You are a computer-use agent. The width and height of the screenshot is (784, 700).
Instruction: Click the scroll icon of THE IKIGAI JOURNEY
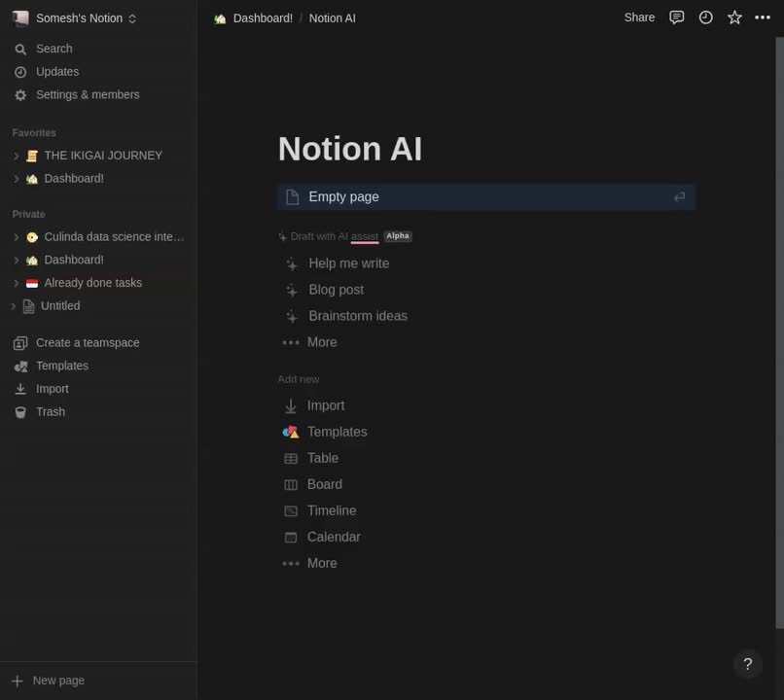point(32,156)
